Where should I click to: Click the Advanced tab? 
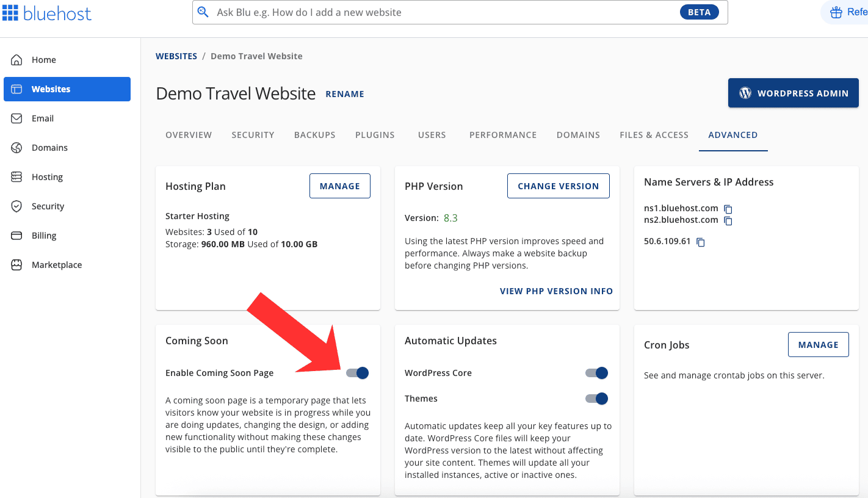[x=733, y=135]
